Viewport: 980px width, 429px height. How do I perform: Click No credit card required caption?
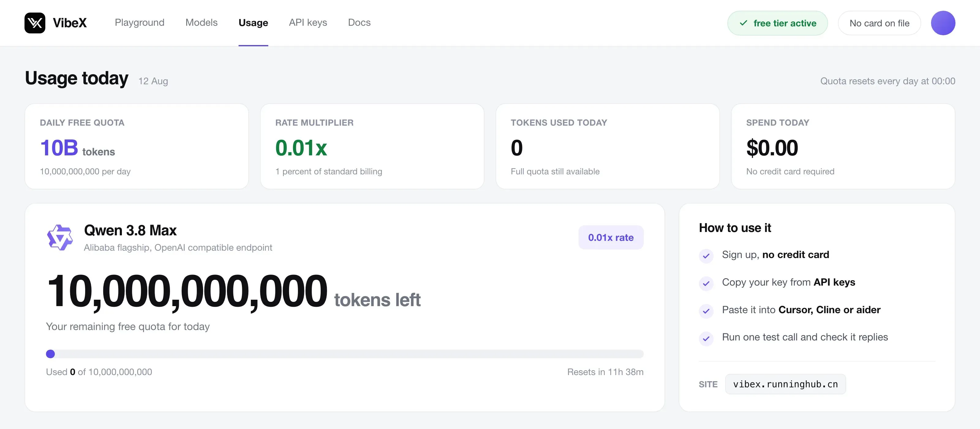790,171
